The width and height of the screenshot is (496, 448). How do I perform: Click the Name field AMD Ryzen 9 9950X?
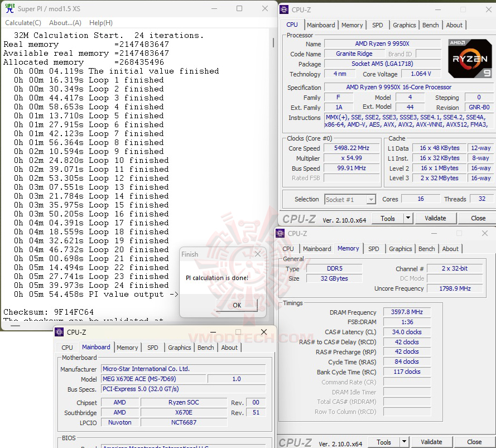pos(382,44)
